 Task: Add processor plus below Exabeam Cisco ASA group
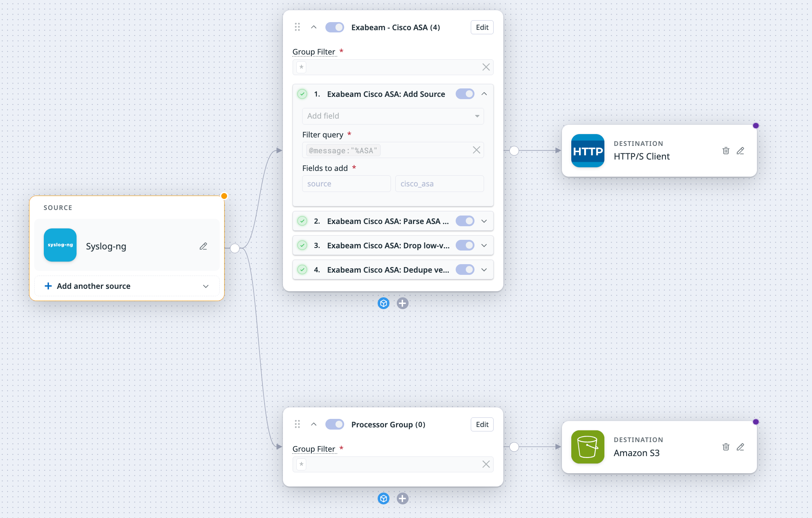tap(403, 303)
